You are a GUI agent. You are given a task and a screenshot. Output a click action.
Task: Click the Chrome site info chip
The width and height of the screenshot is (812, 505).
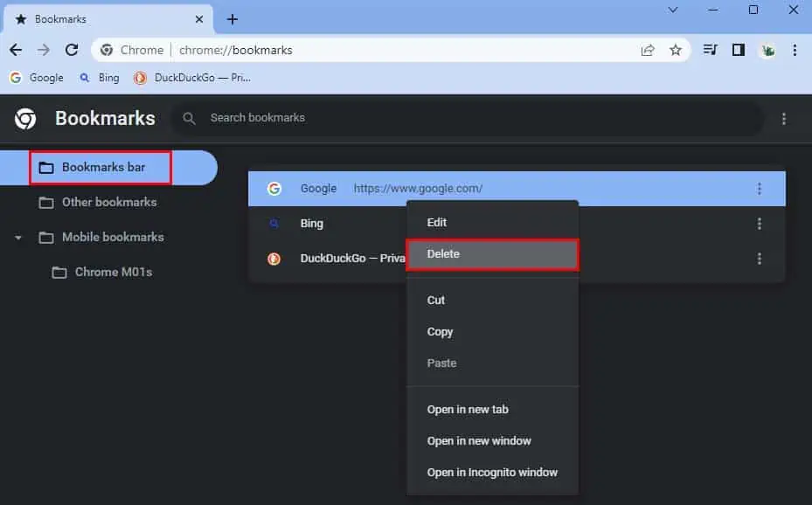tap(132, 50)
